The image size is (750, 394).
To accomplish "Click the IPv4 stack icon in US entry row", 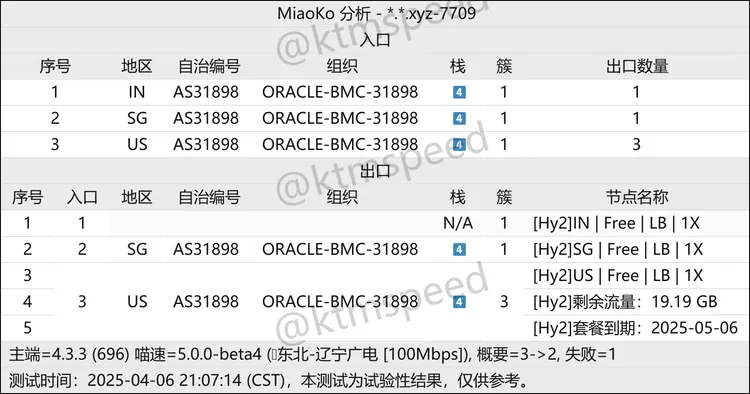I will point(459,144).
